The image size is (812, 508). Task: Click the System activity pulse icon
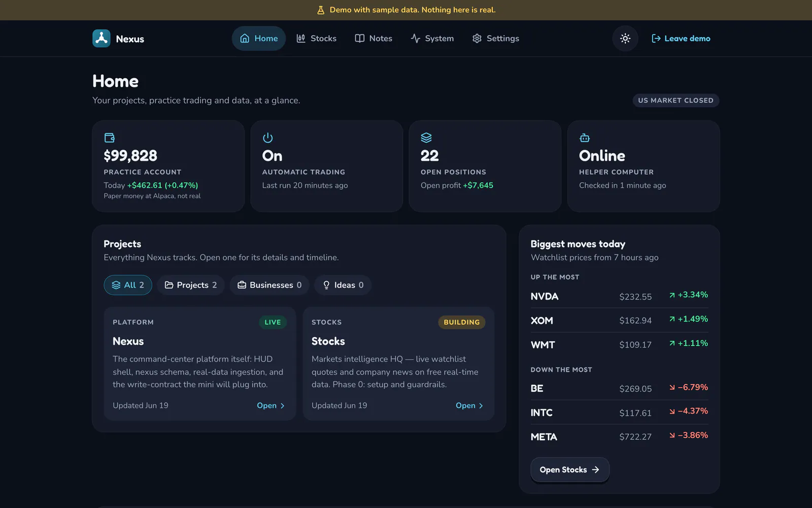pyautogui.click(x=415, y=39)
